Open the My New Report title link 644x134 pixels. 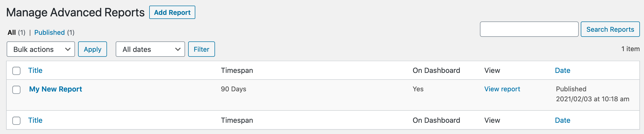tap(56, 89)
